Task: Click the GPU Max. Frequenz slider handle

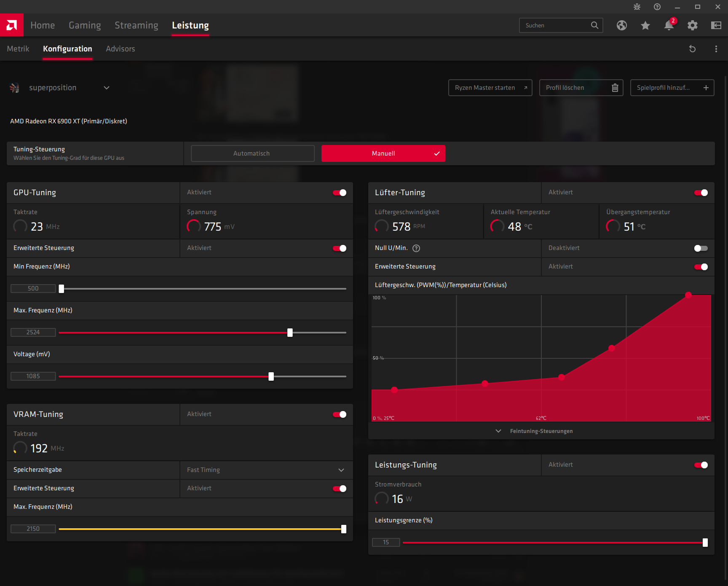Action: point(290,333)
